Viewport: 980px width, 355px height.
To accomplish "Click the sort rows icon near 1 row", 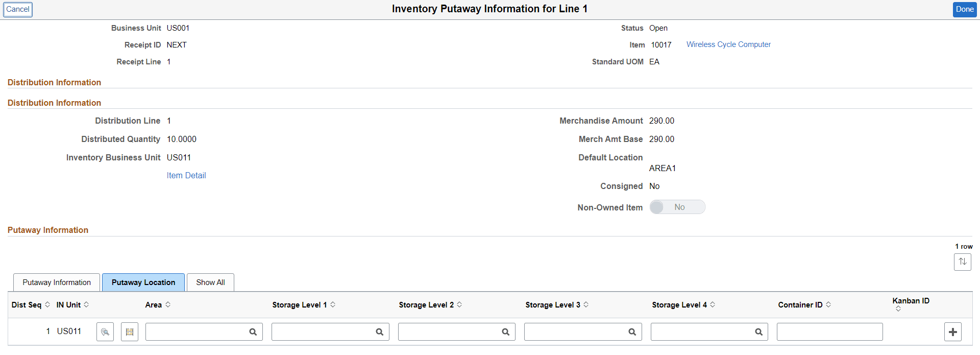I will coord(963,262).
